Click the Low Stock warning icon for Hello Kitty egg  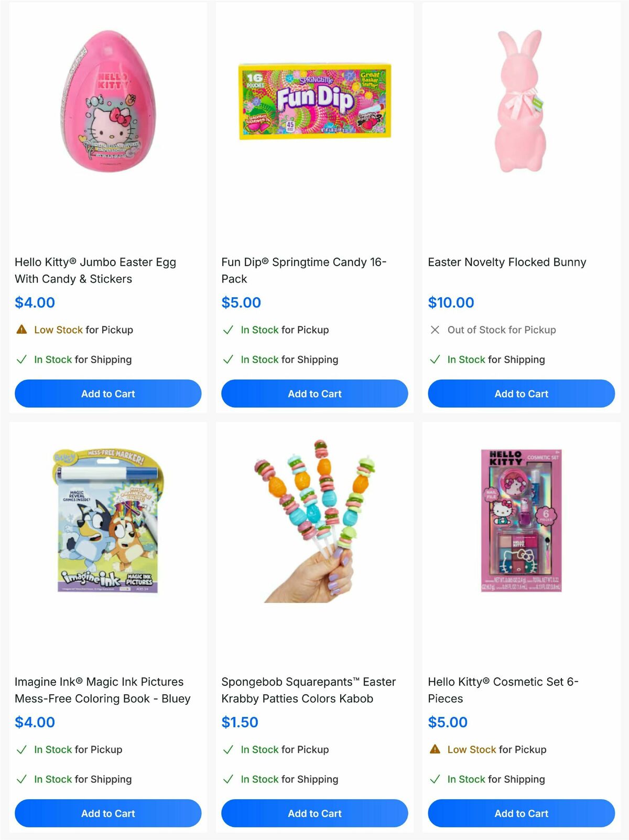22,330
